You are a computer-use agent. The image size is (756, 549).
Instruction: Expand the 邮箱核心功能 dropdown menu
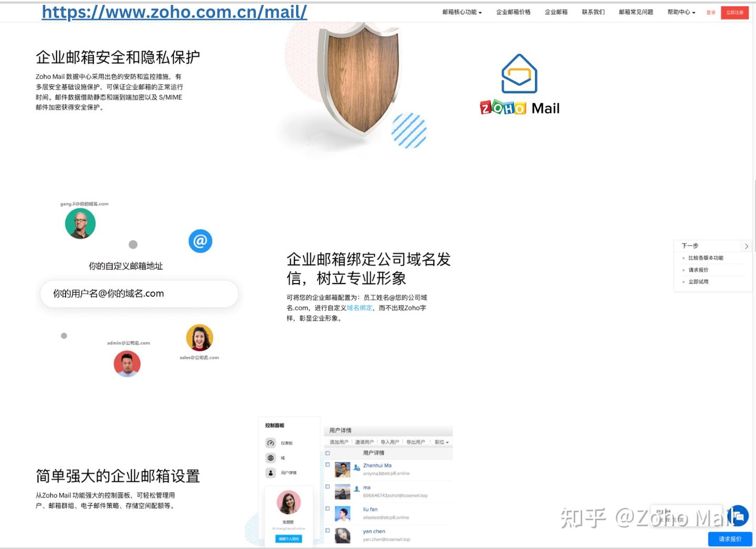(x=461, y=12)
